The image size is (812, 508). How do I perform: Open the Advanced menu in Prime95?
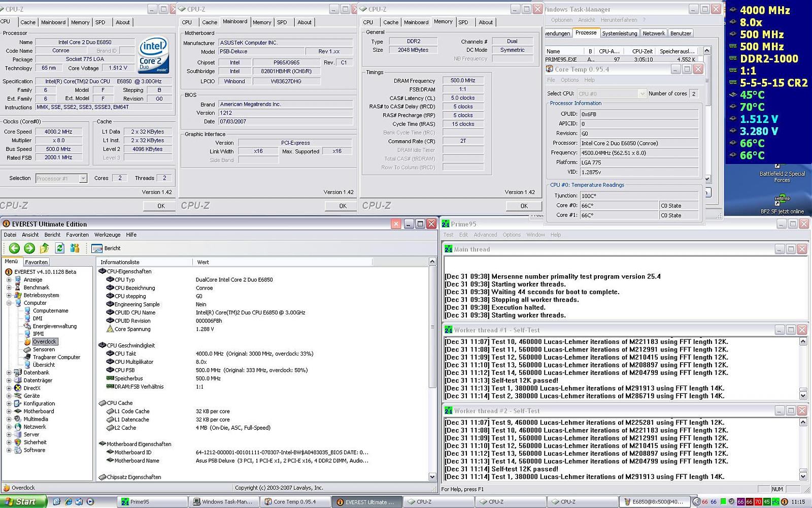485,235
